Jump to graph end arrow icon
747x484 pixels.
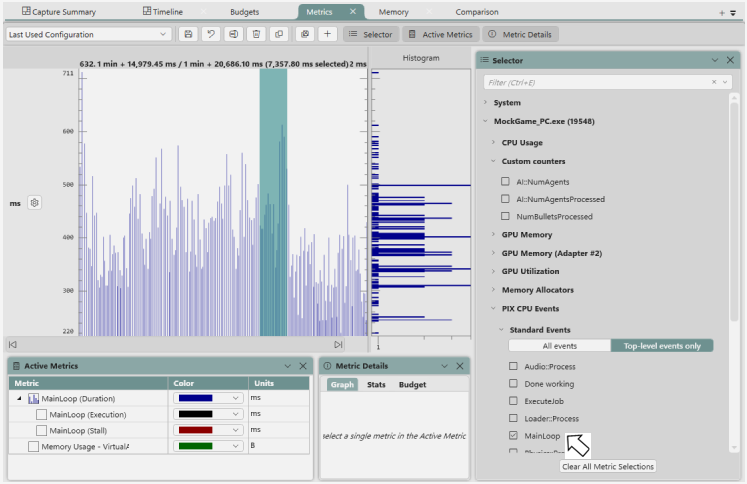[x=338, y=344]
